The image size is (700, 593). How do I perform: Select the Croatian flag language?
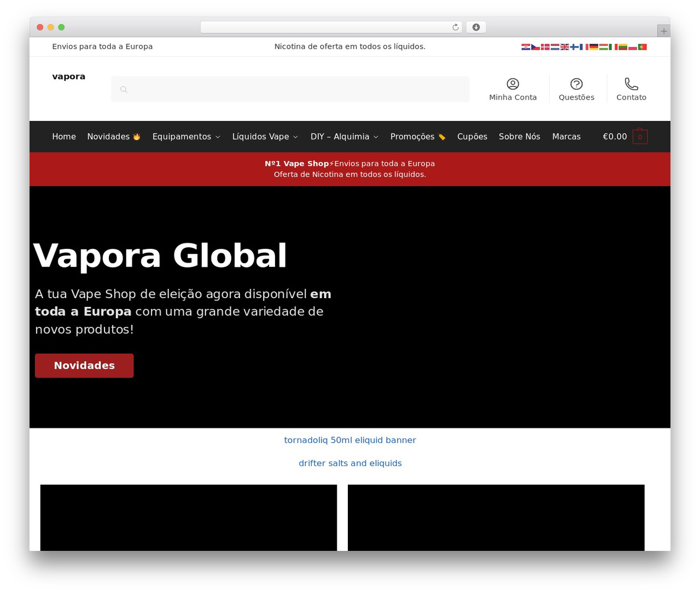pos(526,47)
